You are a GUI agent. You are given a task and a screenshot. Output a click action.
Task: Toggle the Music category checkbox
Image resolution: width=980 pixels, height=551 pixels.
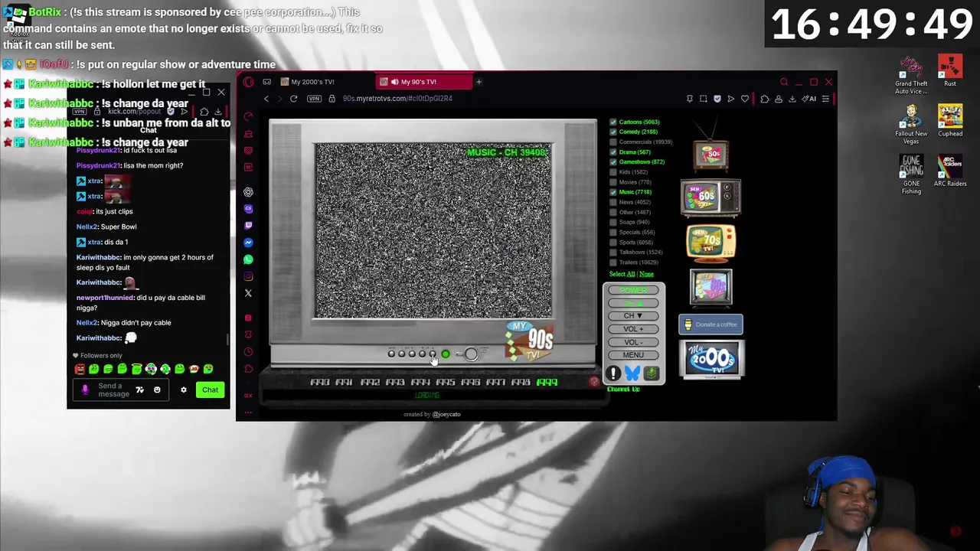click(x=613, y=192)
